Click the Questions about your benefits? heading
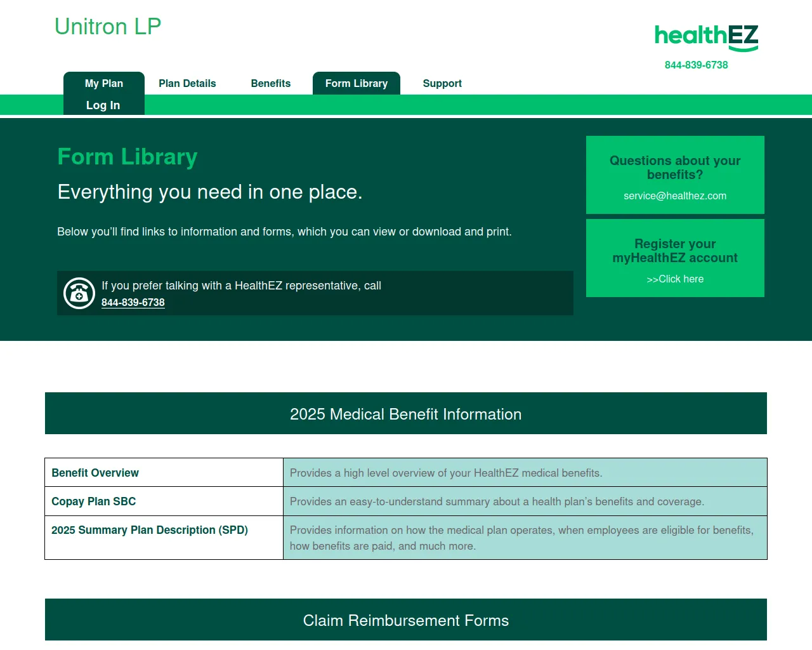The image size is (812, 650). click(675, 168)
